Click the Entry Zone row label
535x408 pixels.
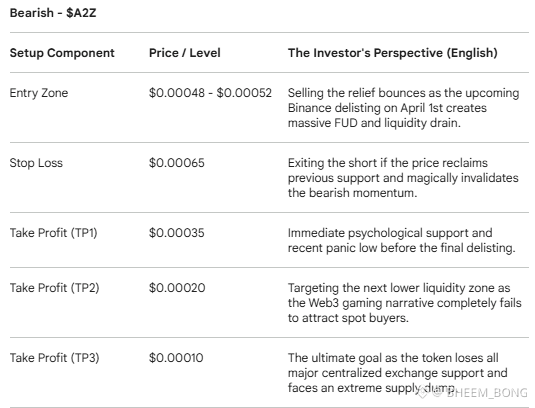click(39, 93)
